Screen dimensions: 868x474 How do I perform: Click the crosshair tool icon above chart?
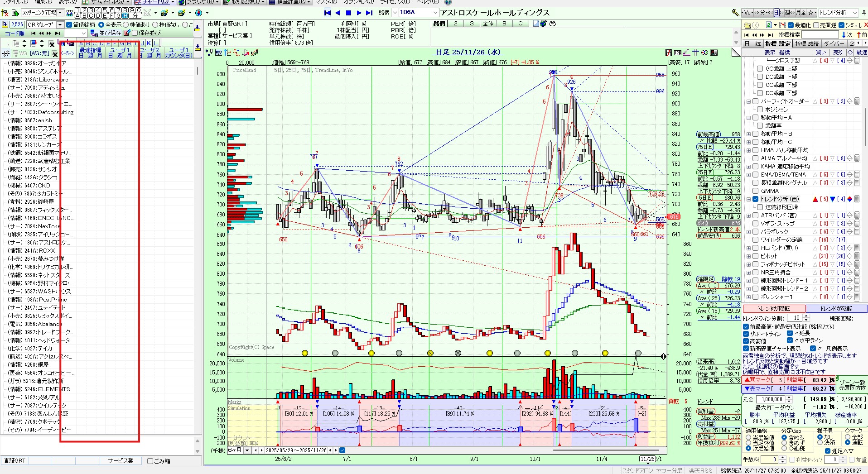[x=695, y=53]
